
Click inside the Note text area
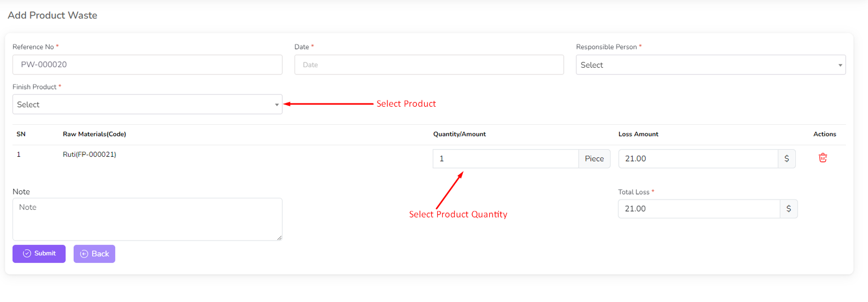pos(147,219)
